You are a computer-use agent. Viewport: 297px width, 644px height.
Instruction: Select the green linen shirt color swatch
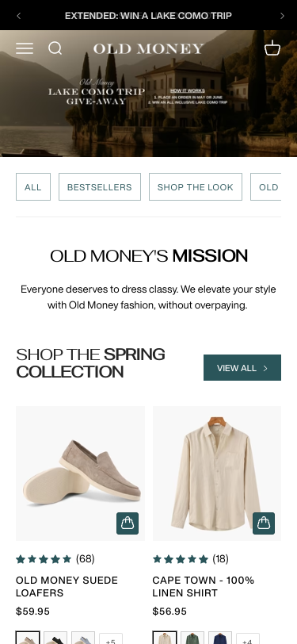pyautogui.click(x=192, y=638)
